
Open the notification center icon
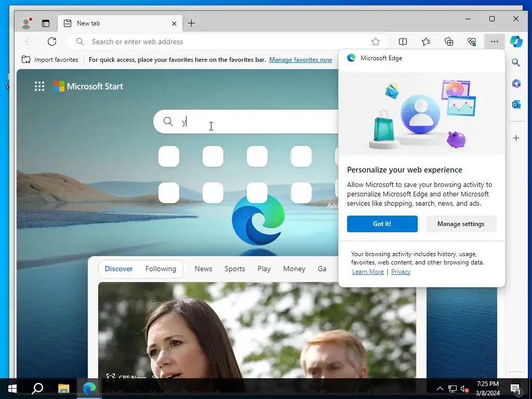point(516,389)
